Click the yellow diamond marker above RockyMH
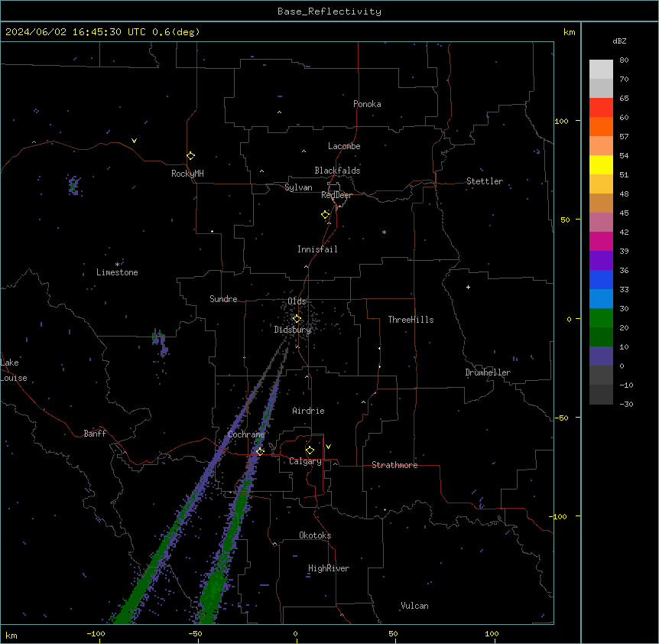The width and height of the screenshot is (659, 644). coord(190,156)
